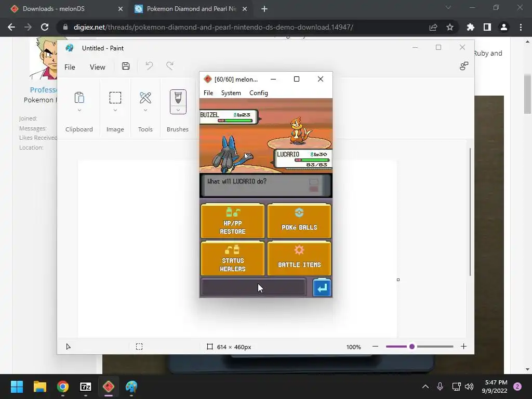Screen dimensions: 532x399
Task: Choose the Battle Items bag pocket
Action: [x=299, y=258]
